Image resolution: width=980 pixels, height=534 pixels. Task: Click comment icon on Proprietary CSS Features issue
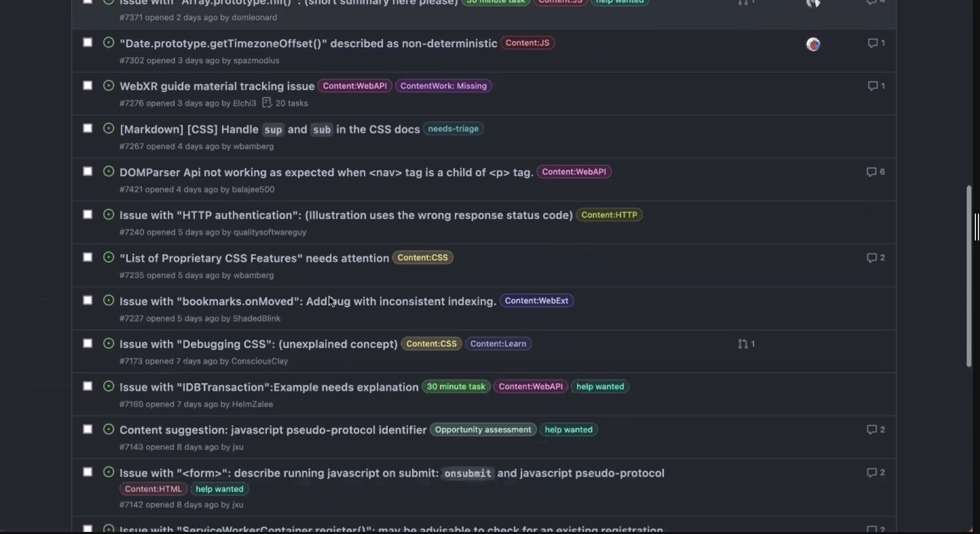pyautogui.click(x=872, y=257)
